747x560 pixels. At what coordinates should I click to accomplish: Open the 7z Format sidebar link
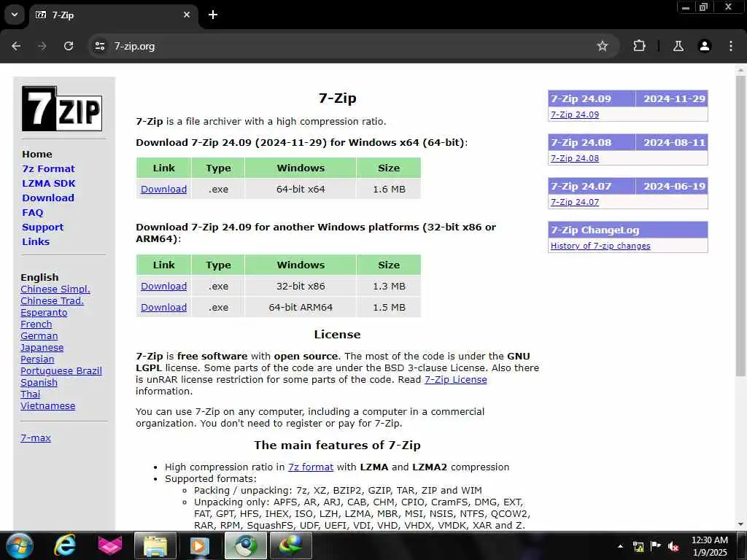coord(49,168)
